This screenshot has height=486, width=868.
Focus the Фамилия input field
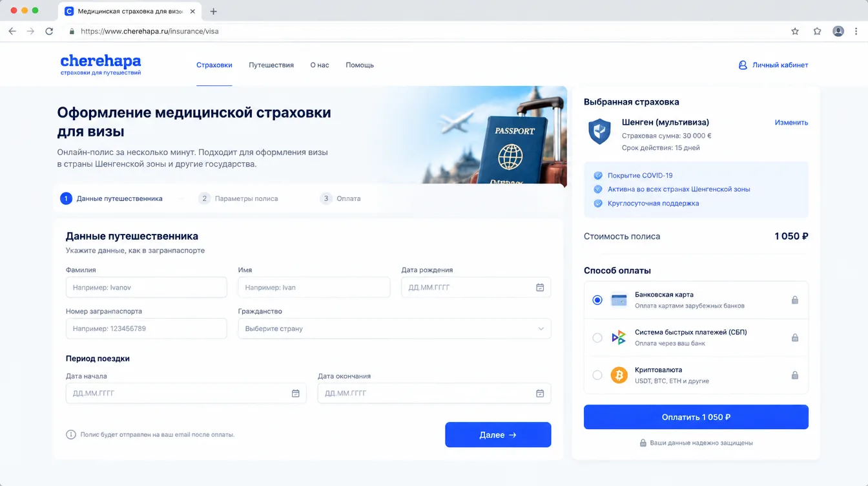(147, 288)
